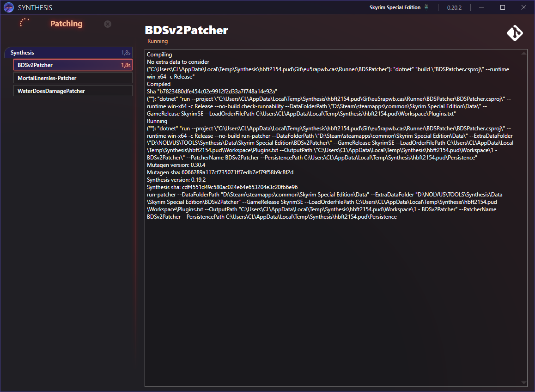Click the 'Compiled' log line
535x392 pixels.
point(158,84)
